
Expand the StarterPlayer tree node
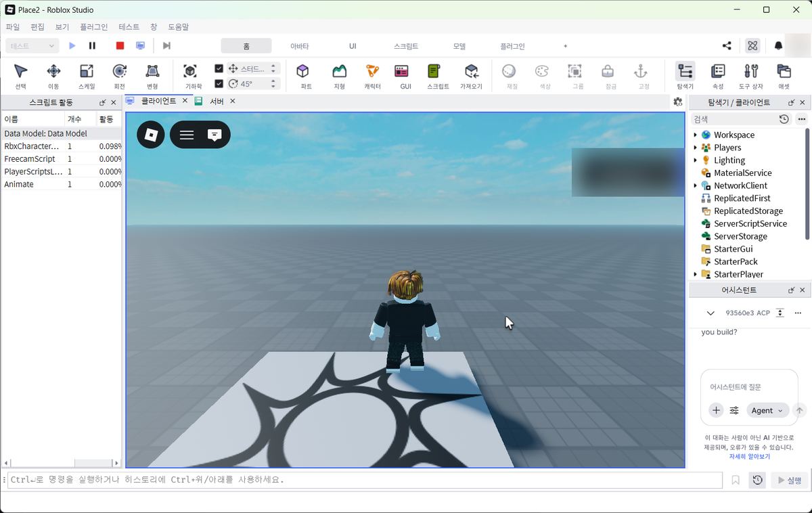pyautogui.click(x=695, y=274)
